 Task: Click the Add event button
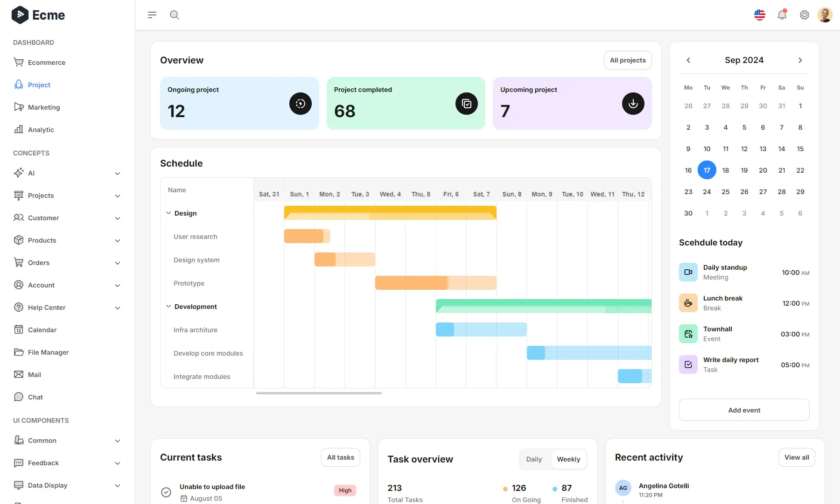click(x=744, y=410)
